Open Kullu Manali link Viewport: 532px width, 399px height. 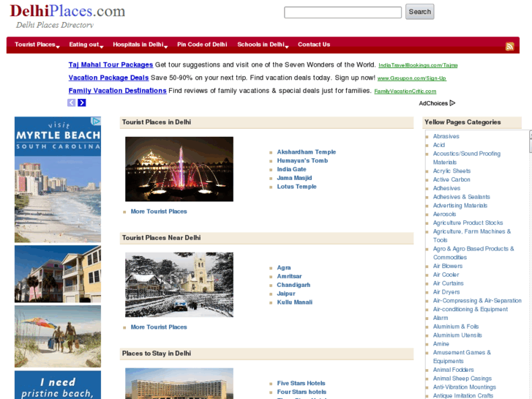point(294,302)
